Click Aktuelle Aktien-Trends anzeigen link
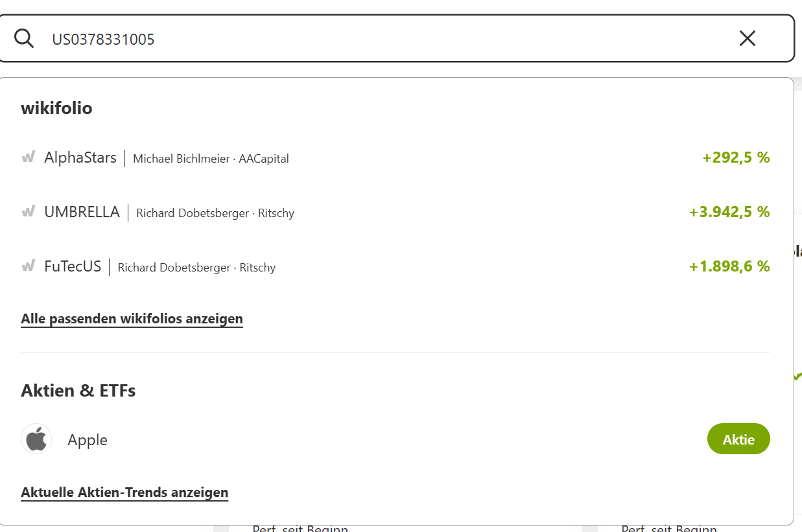 [124, 492]
